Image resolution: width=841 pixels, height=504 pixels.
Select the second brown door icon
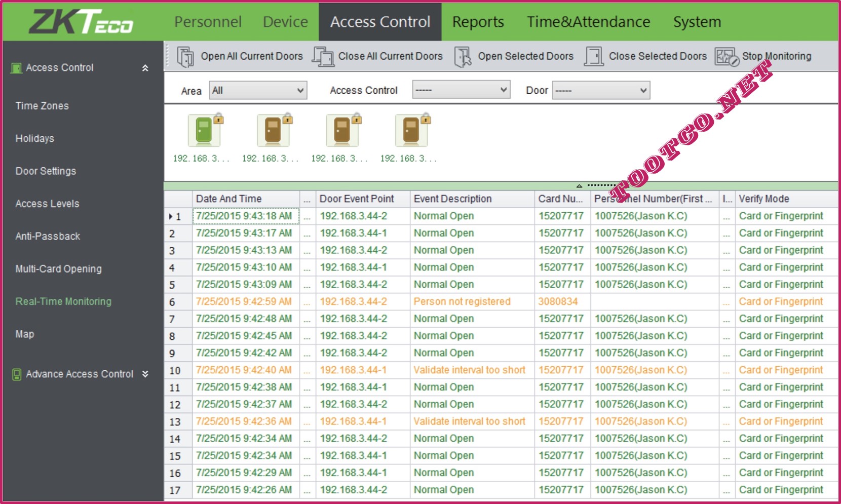click(x=342, y=131)
